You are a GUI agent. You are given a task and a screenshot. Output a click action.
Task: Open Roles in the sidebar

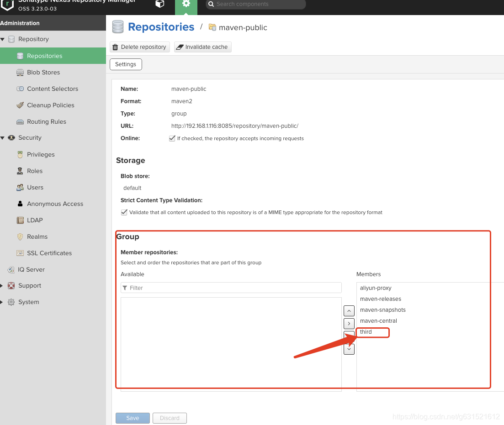[x=35, y=171]
